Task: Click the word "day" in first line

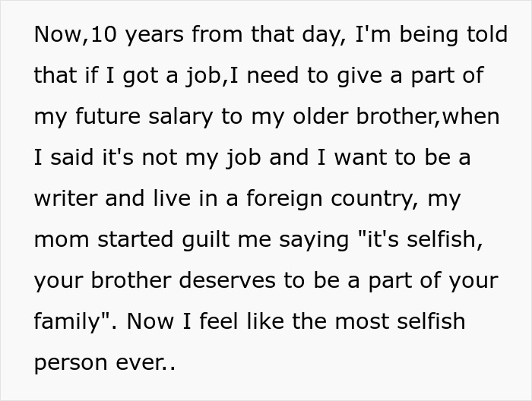Action: tap(292, 36)
